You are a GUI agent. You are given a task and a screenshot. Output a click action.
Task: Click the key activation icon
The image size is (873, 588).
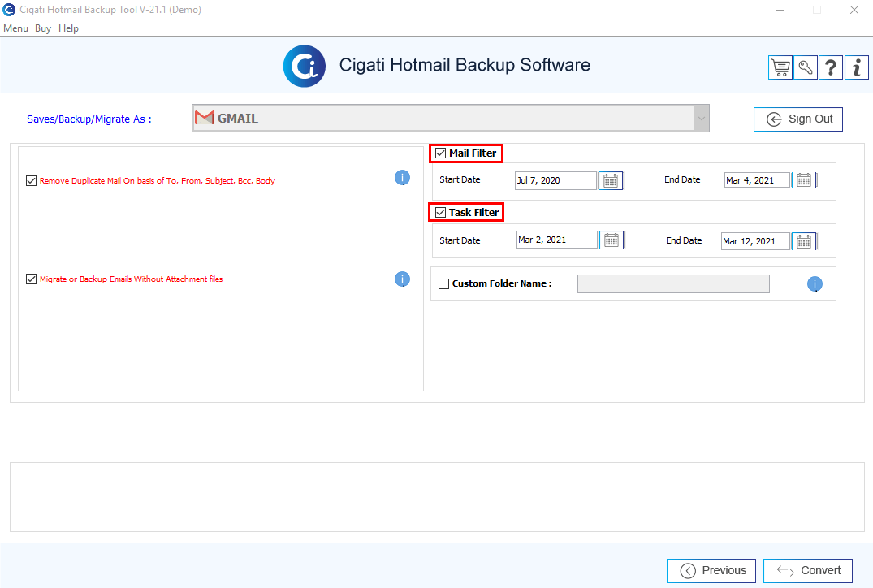(x=805, y=68)
